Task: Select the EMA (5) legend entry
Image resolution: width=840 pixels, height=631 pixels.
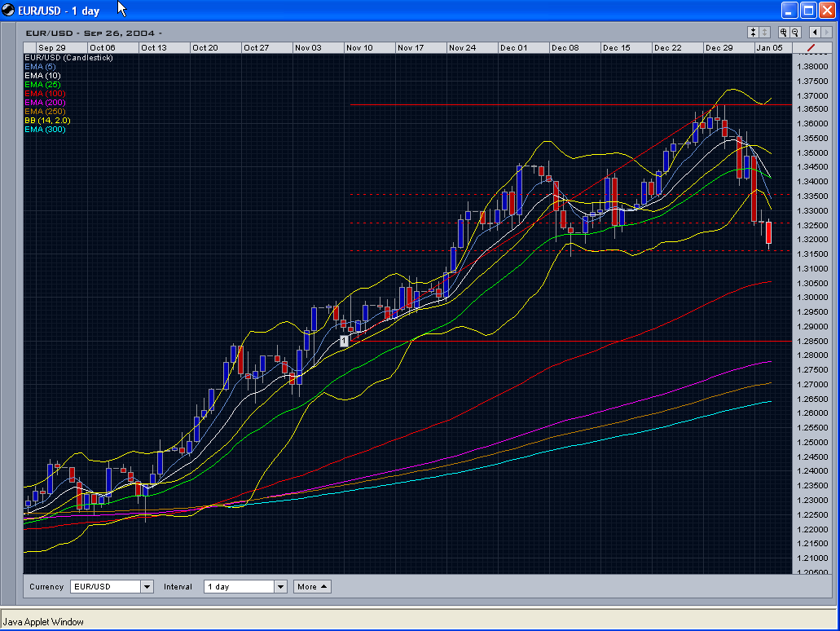Action: 40,67
